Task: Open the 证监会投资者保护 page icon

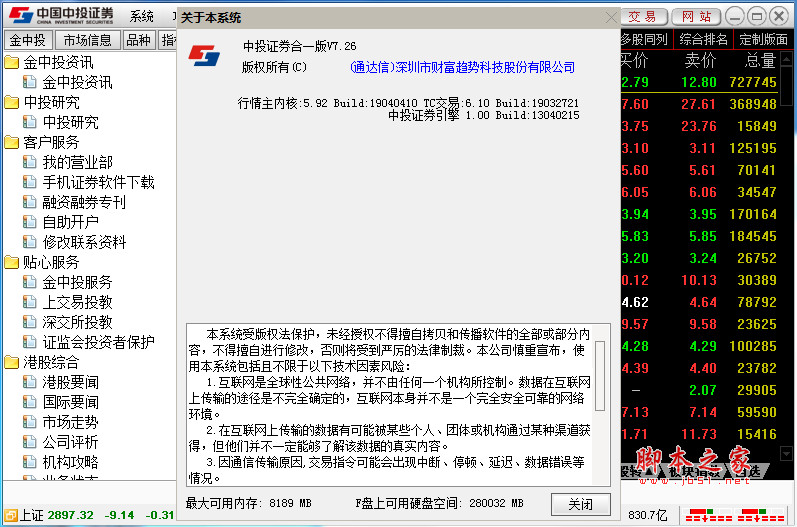Action: click(29, 342)
